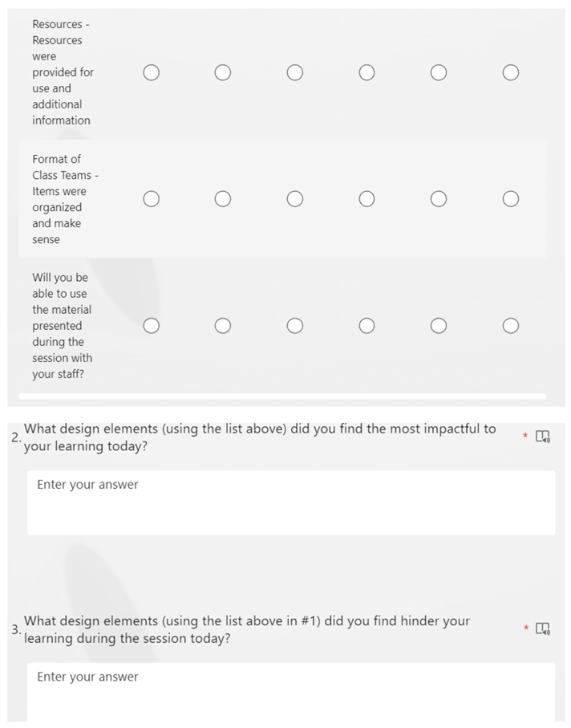Pick second option for using material with staff
The image size is (571, 728).
223,326
